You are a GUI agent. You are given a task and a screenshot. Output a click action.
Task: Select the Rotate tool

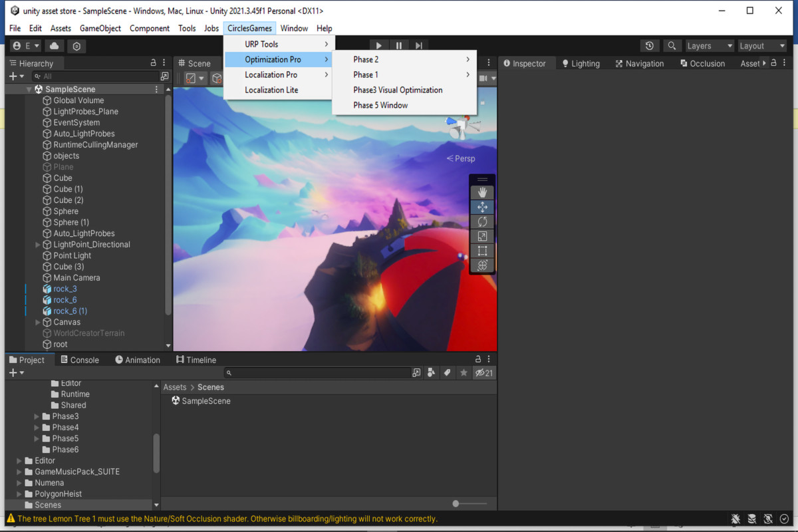pos(483,221)
